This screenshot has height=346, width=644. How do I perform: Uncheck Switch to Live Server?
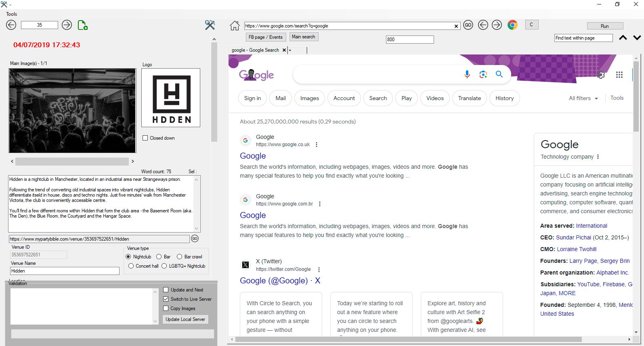point(166,299)
